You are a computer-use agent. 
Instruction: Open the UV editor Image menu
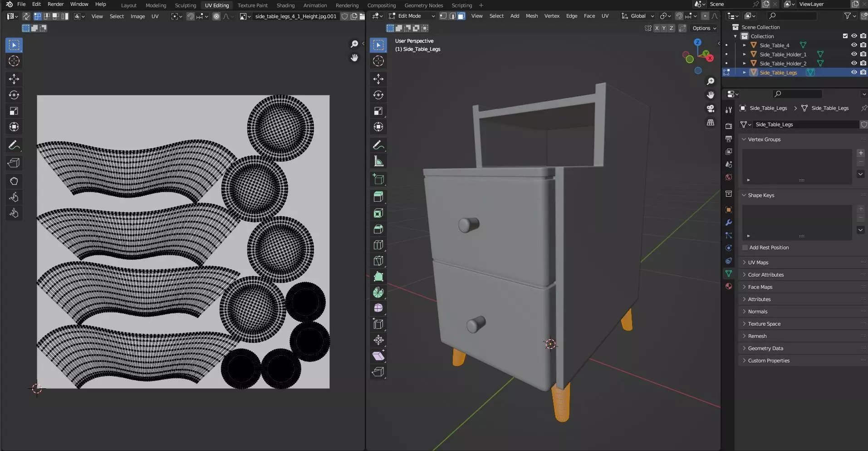[137, 16]
